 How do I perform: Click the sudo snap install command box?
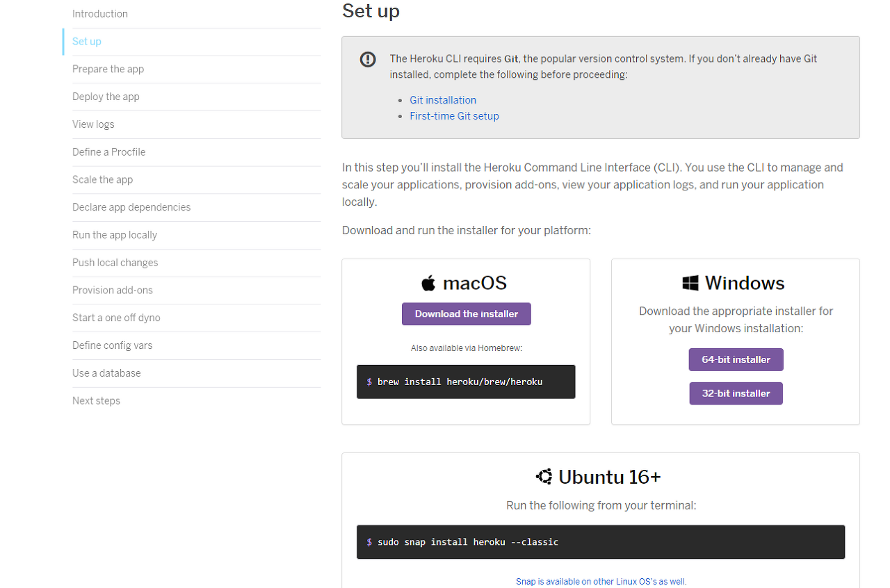point(601,542)
